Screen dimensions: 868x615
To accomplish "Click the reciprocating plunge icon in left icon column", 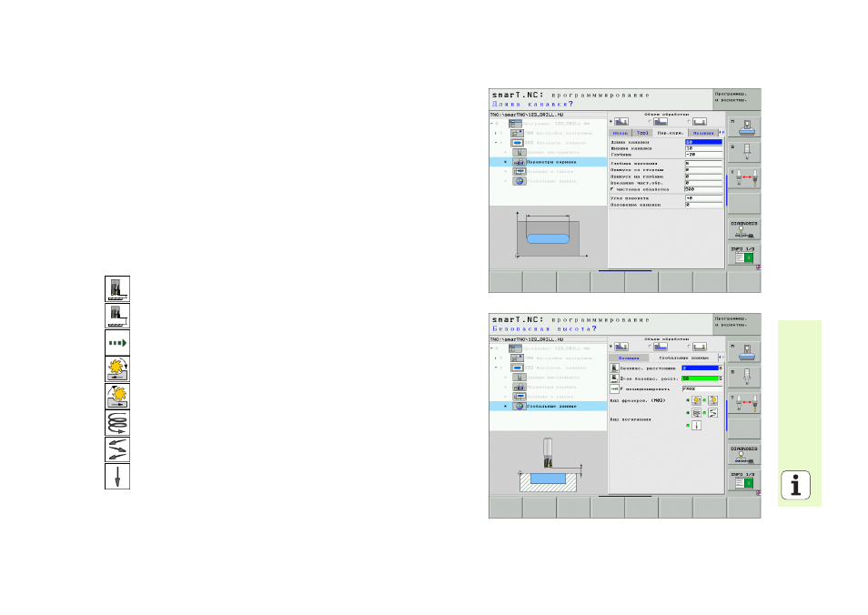I will (117, 449).
